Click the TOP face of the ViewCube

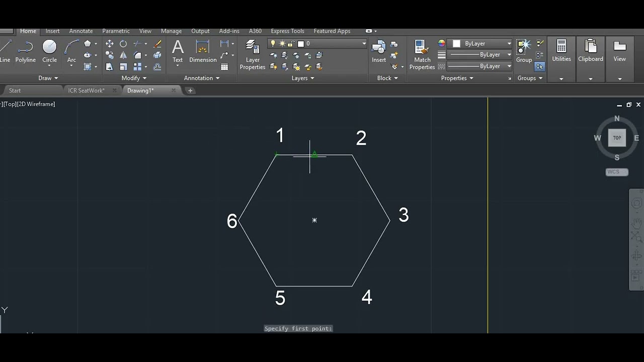point(617,138)
